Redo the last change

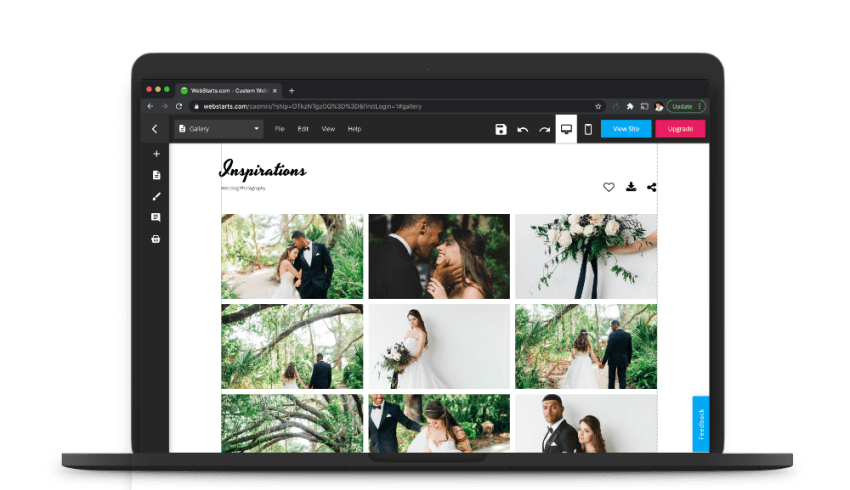click(544, 130)
